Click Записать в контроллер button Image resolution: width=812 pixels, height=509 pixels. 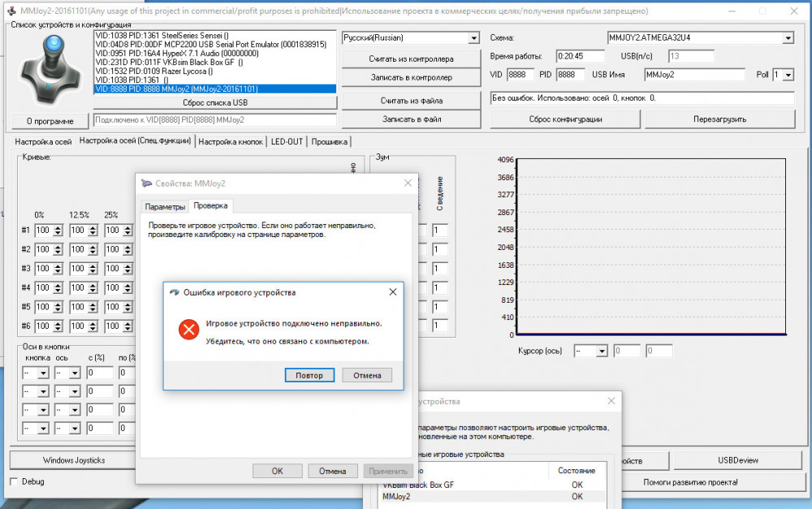[411, 77]
